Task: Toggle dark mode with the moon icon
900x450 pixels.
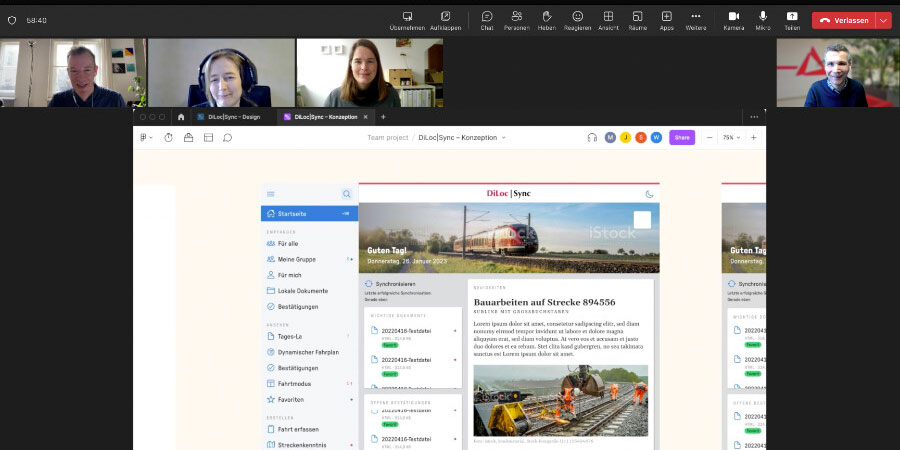Action: pos(649,194)
